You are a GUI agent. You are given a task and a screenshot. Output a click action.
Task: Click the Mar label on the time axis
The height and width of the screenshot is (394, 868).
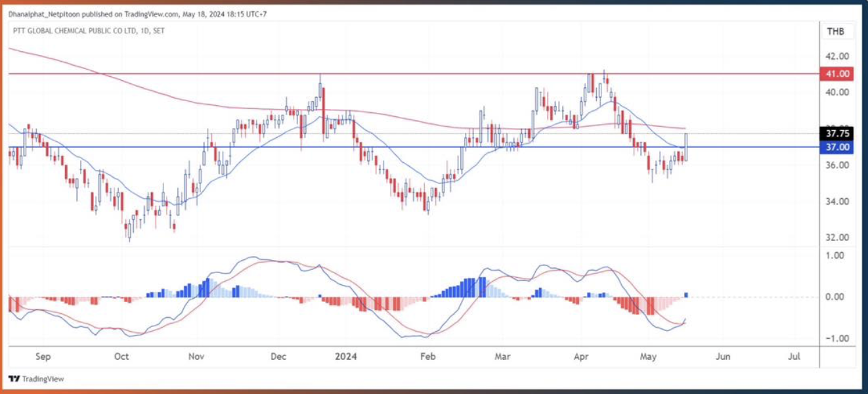click(x=503, y=357)
